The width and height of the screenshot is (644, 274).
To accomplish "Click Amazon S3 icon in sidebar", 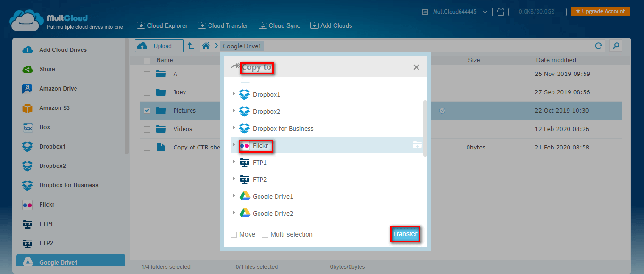I will 27,108.
